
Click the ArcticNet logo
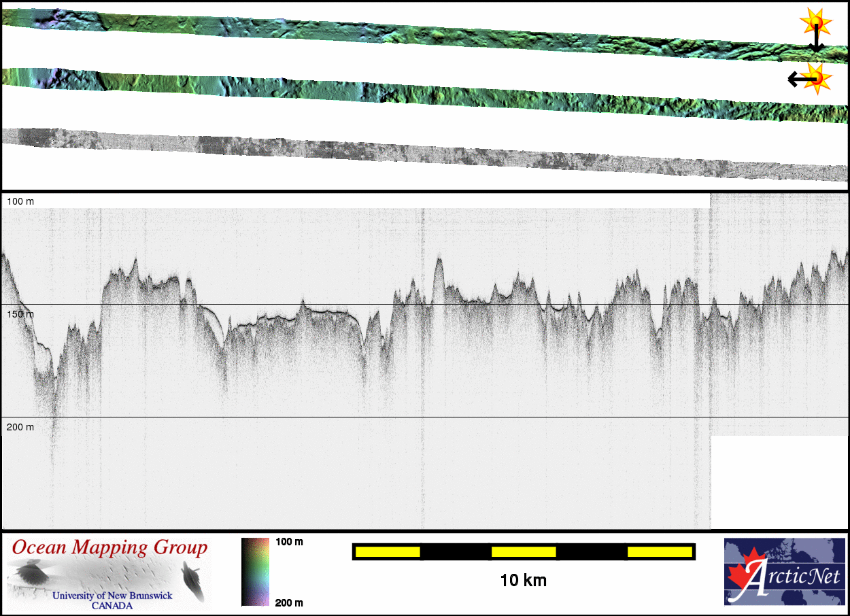click(785, 571)
